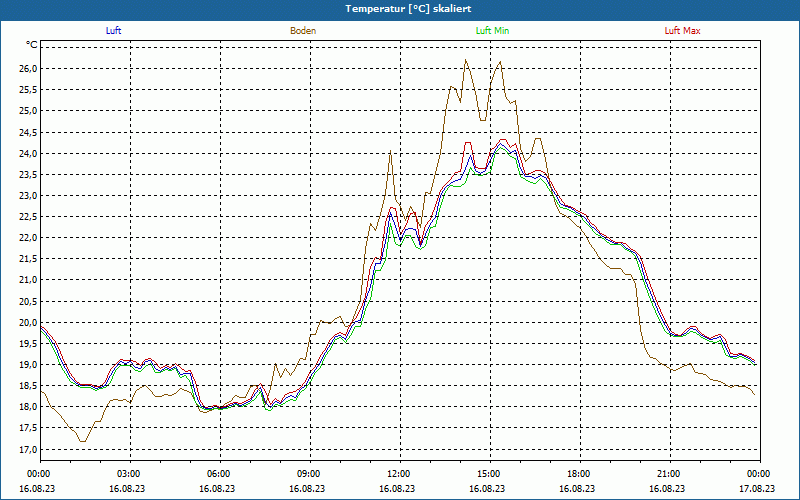This screenshot has height=500, width=800.
Task: Click the 03:00 time axis label
Action: click(130, 474)
